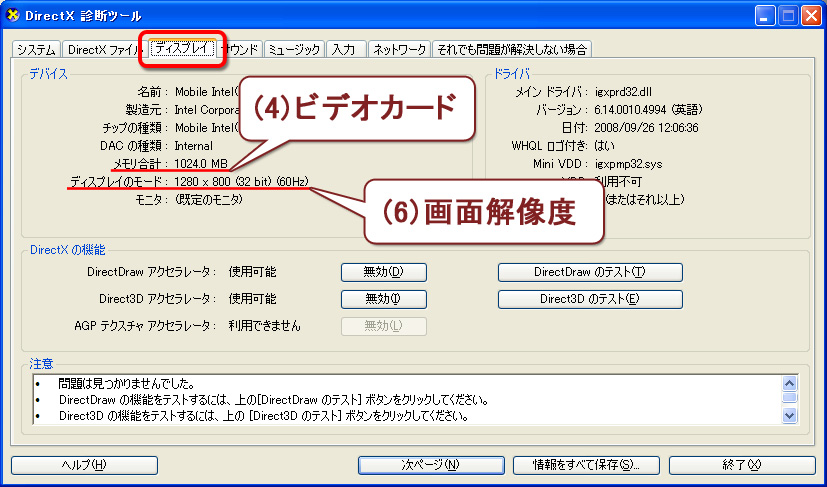Click the 注意 box scrollbar thumb
827x487 pixels.
tap(790, 398)
